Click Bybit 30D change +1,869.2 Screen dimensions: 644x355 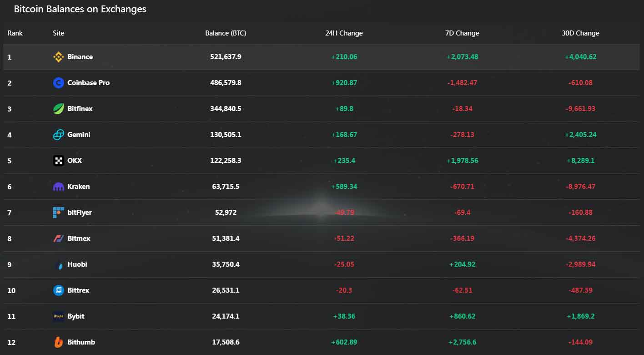point(580,316)
